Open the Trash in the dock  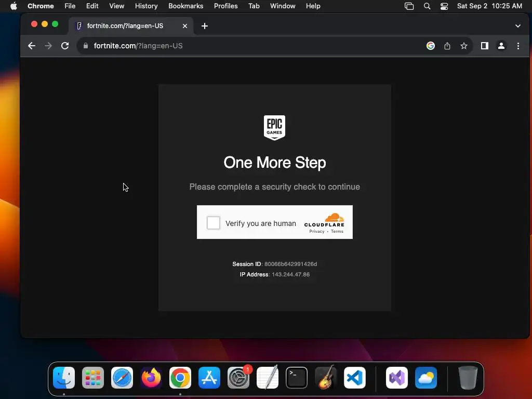point(468,378)
